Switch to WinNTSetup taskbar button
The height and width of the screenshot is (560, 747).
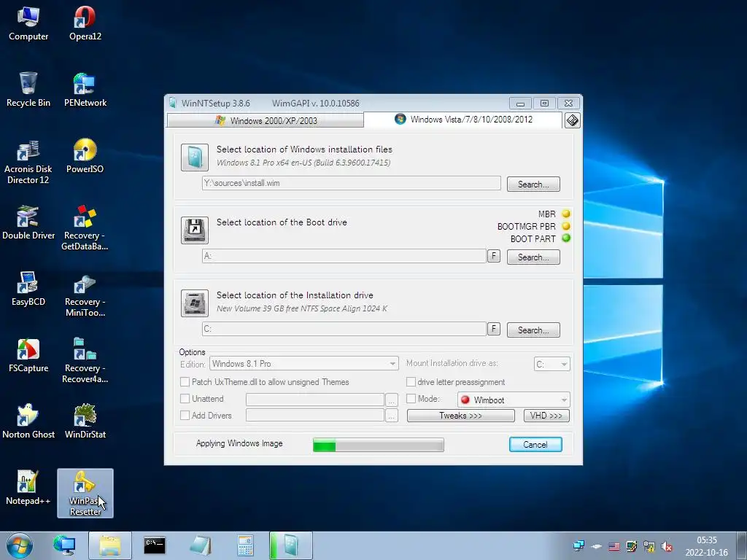[x=290, y=545]
